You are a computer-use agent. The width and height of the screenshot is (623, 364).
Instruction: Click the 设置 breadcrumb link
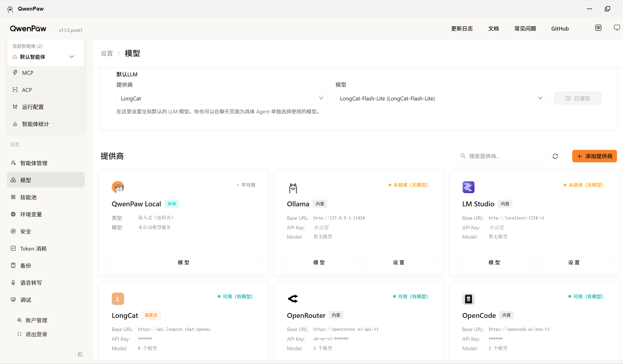tap(107, 53)
